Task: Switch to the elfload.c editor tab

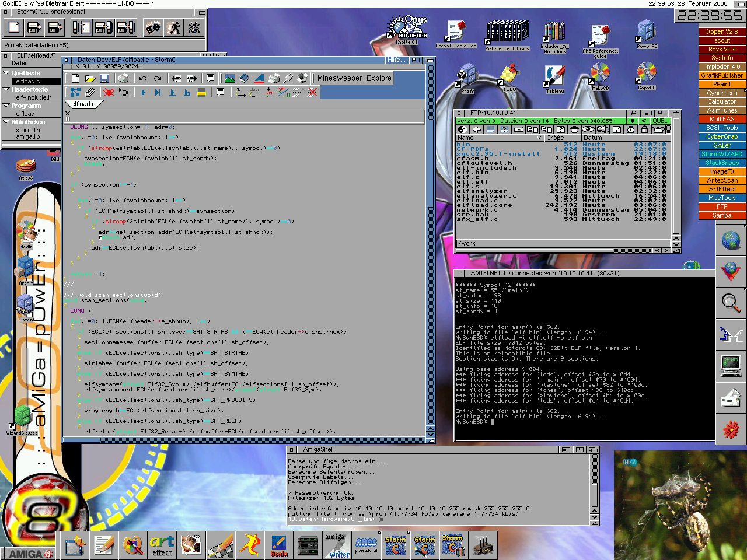Action: point(83,104)
